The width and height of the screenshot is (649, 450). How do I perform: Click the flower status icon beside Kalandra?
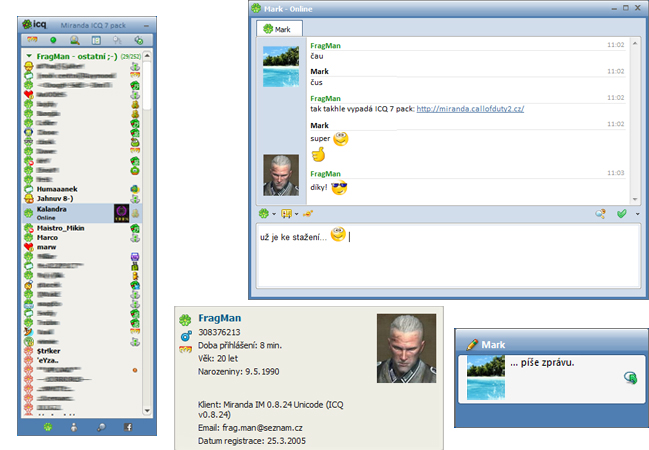[29, 213]
